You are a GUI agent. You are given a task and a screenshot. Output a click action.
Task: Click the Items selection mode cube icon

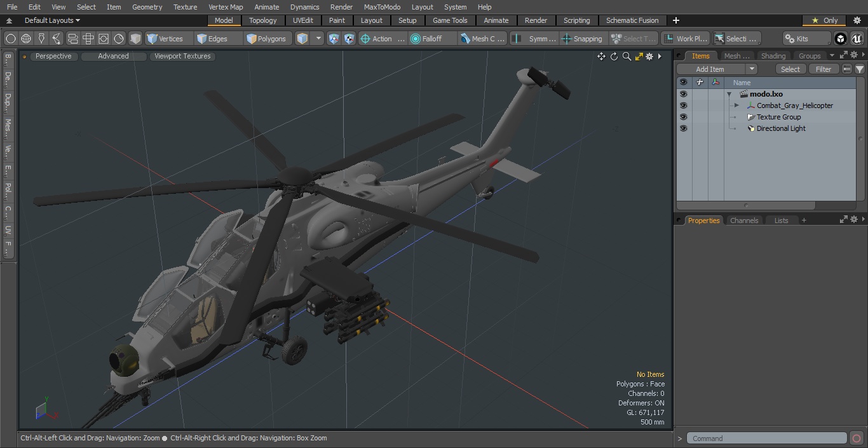302,39
